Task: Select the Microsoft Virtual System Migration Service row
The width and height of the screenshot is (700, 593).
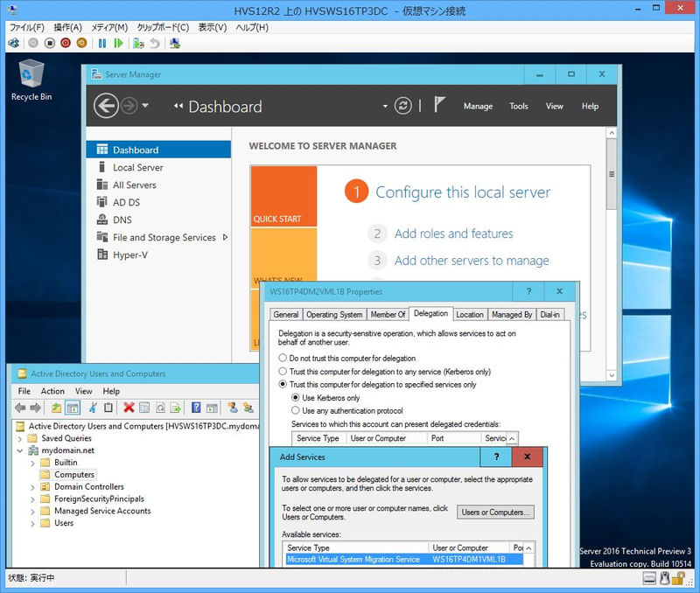Action: click(403, 559)
